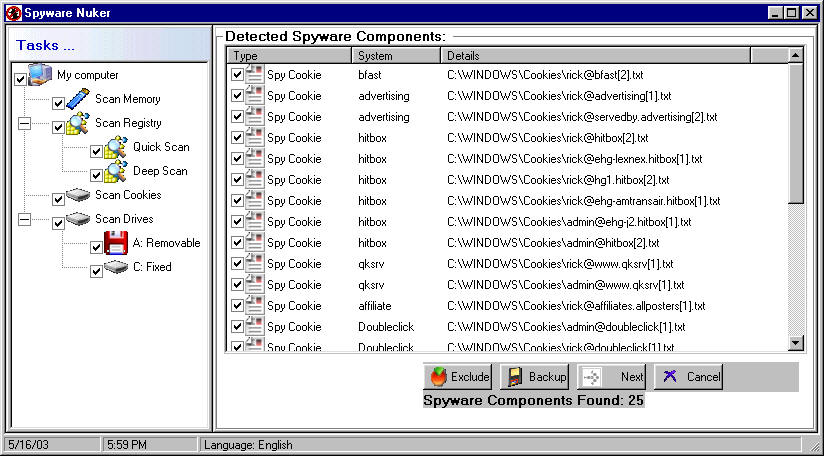This screenshot has width=824, height=456.
Task: Click the Deep Scan magnifier icon
Action: (116, 171)
